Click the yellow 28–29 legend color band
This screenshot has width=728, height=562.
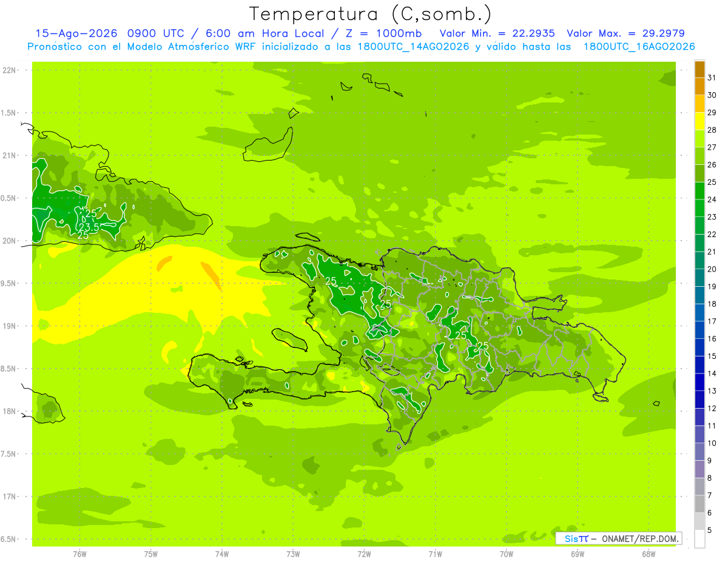coord(699,121)
